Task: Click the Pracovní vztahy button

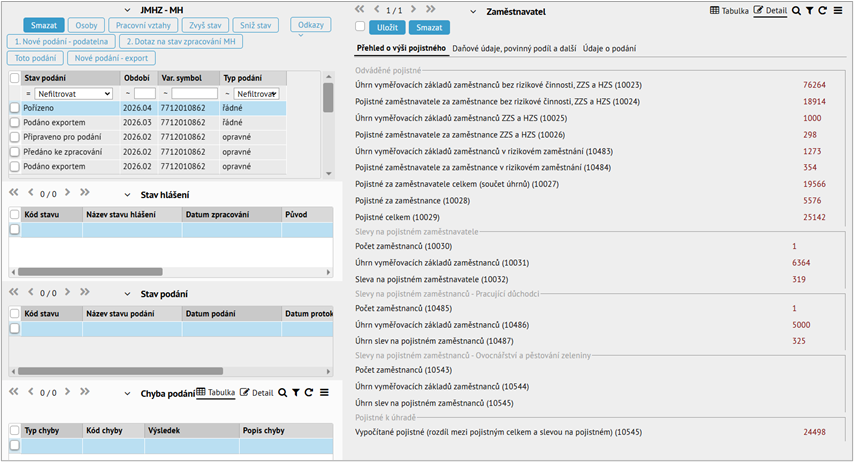Action: (143, 25)
